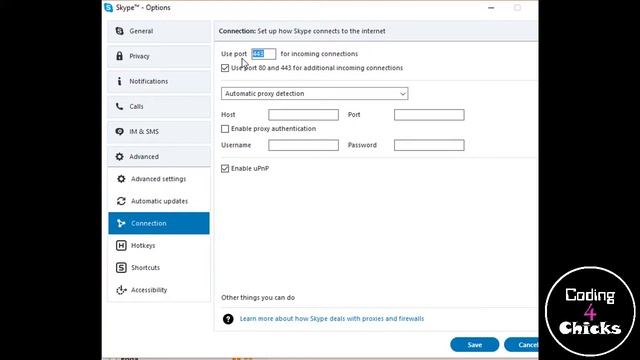640x360 pixels.
Task: Click the Calls phone icon
Action: 120,107
